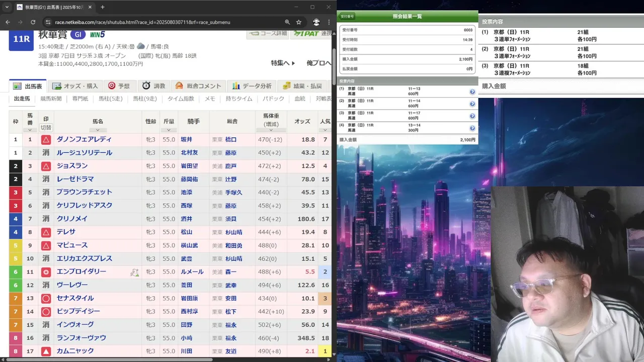Screen dimensions: 644x362
Task: Click the browser reload icon
Action: [x=33, y=22]
